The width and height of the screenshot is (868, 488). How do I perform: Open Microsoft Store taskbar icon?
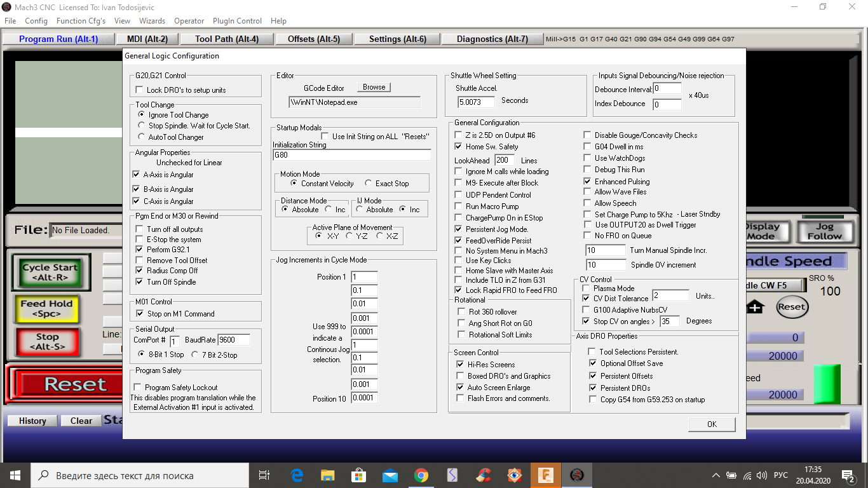359,475
